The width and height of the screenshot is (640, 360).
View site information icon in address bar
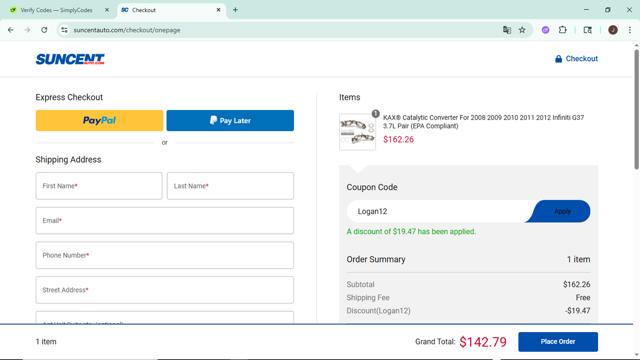click(64, 30)
